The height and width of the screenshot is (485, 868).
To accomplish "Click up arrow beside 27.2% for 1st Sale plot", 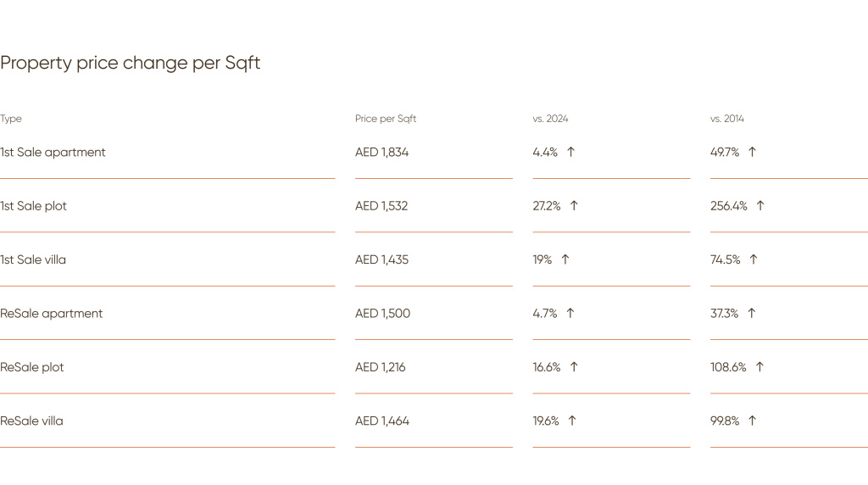I will click(574, 205).
